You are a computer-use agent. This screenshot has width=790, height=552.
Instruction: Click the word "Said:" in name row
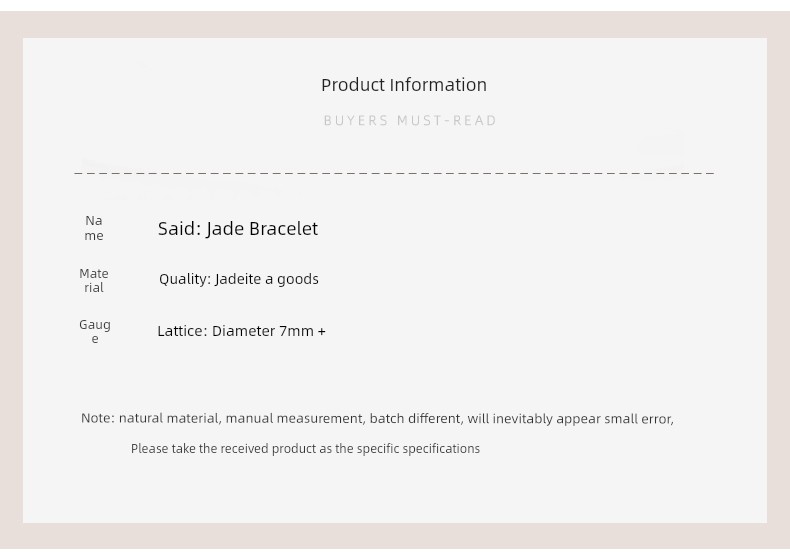pos(179,229)
